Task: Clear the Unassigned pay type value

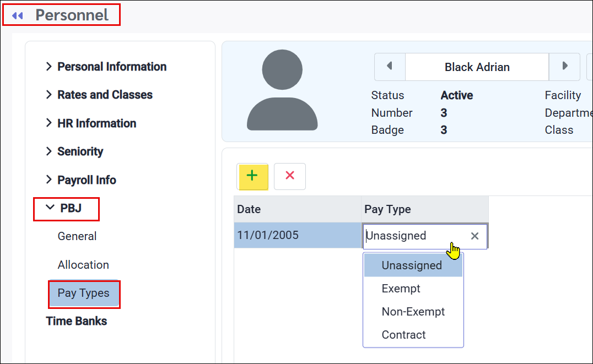Action: (475, 236)
